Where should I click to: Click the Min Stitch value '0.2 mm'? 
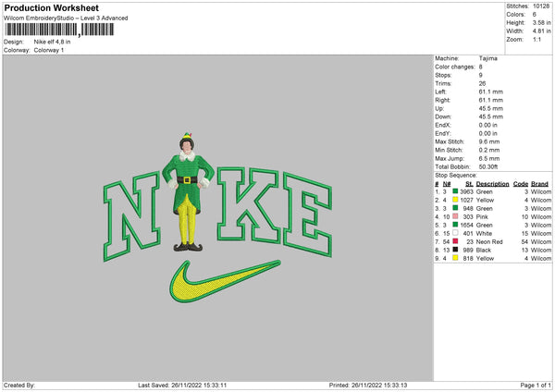489,150
